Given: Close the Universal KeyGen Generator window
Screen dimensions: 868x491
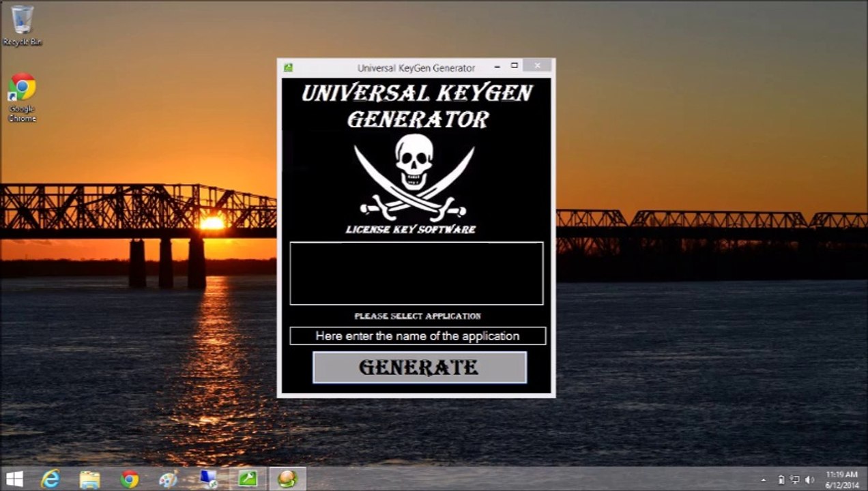Looking at the screenshot, I should tap(538, 66).
